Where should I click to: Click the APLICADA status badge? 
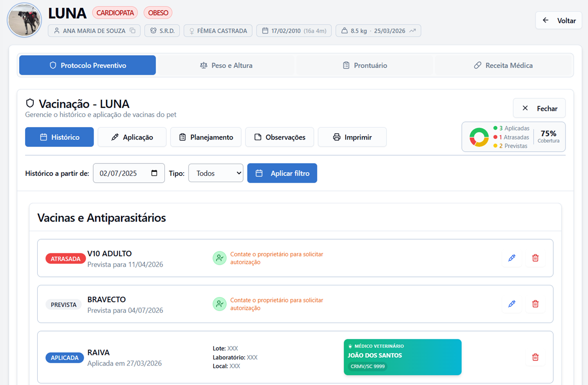pyautogui.click(x=65, y=357)
